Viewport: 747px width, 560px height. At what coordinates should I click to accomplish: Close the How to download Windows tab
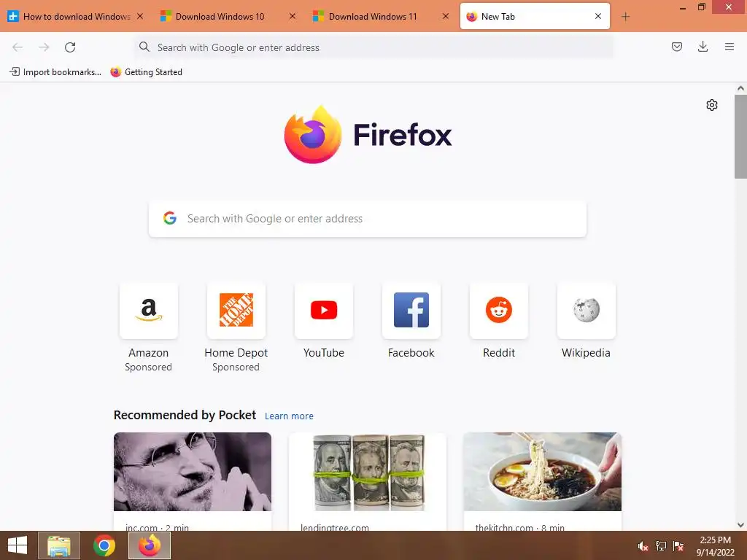tap(140, 16)
